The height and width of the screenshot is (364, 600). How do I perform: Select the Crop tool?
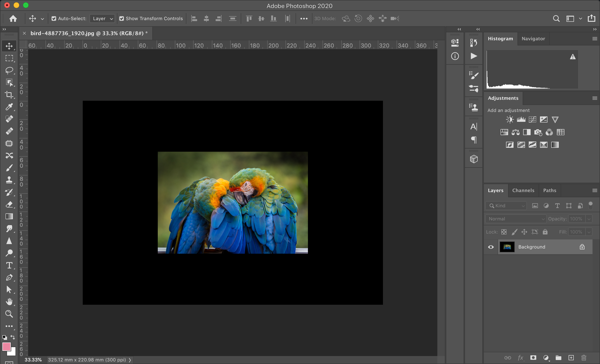9,95
